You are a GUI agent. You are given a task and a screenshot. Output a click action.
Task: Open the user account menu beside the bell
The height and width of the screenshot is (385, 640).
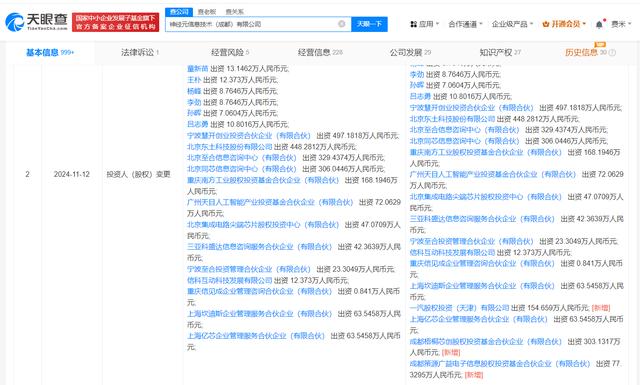(621, 24)
